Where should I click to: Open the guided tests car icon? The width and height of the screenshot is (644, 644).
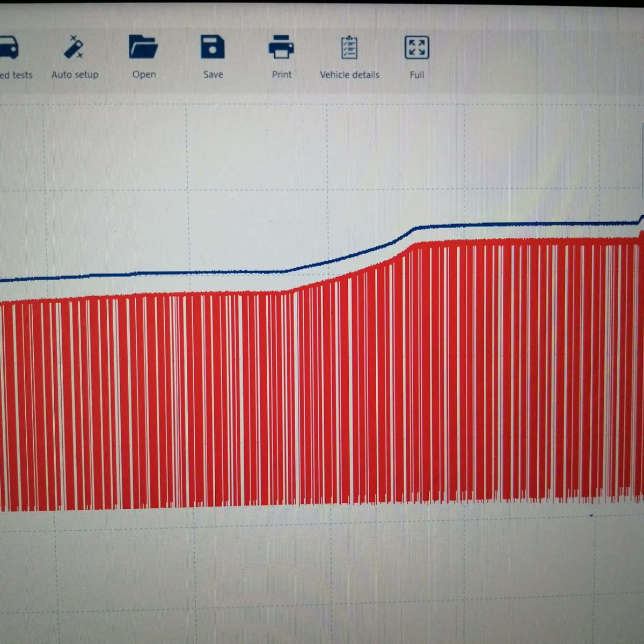9,48
